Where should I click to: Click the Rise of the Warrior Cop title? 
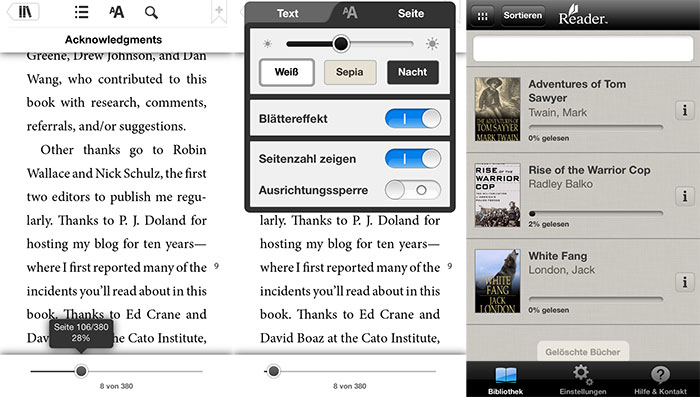pos(589,170)
